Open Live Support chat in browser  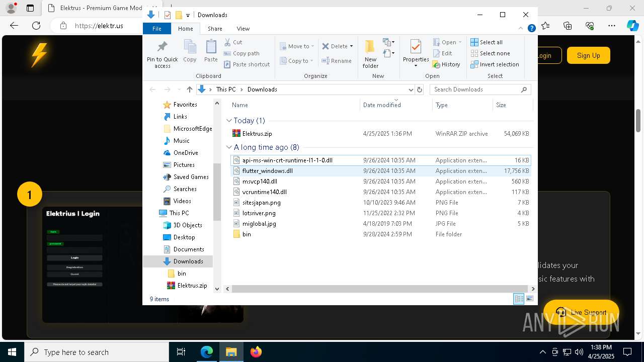pyautogui.click(x=581, y=312)
